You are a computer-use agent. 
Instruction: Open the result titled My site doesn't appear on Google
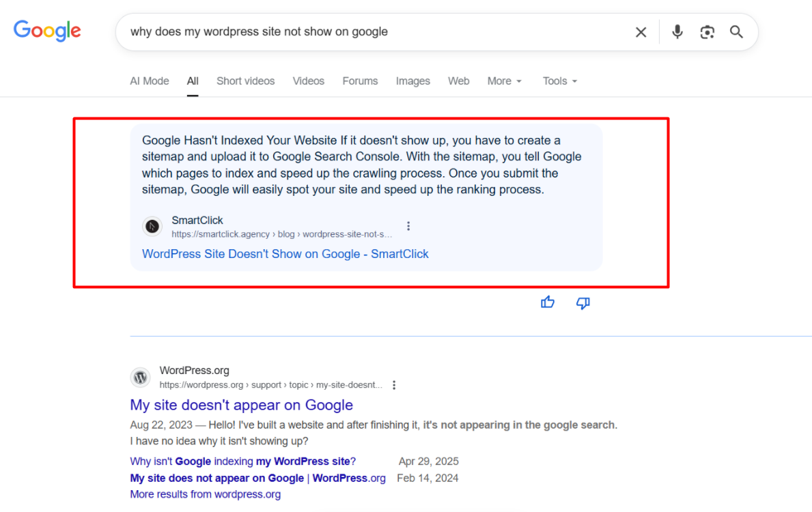(x=241, y=405)
